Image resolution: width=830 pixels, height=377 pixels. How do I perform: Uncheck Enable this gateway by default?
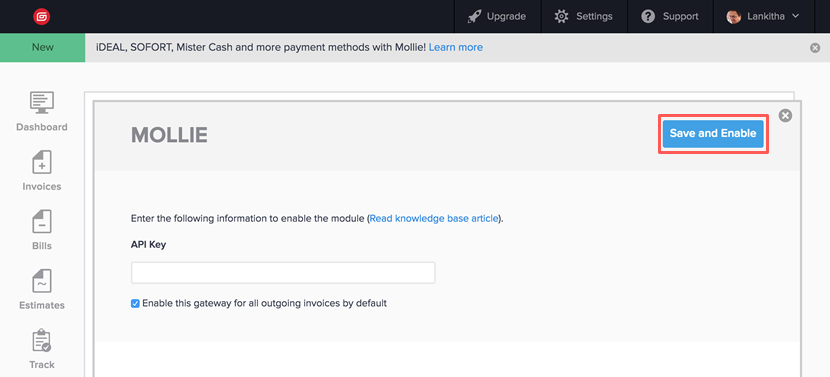135,303
